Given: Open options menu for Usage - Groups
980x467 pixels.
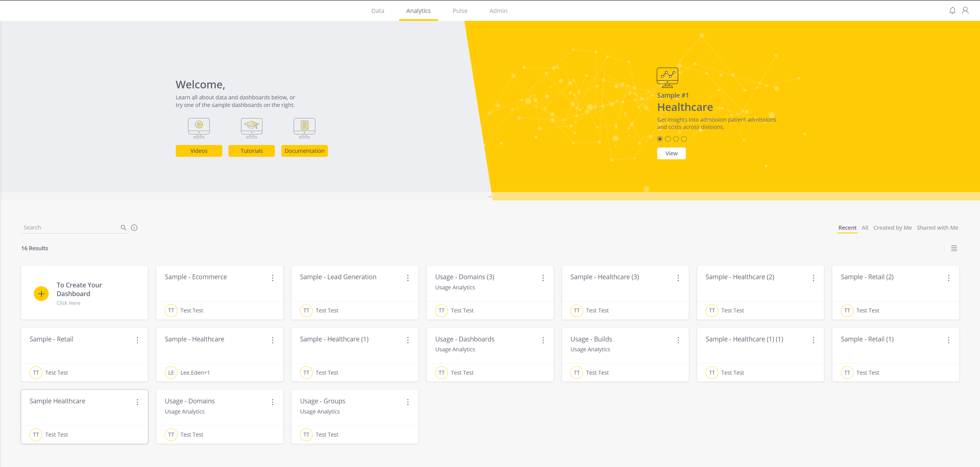Looking at the screenshot, I should [x=408, y=402].
